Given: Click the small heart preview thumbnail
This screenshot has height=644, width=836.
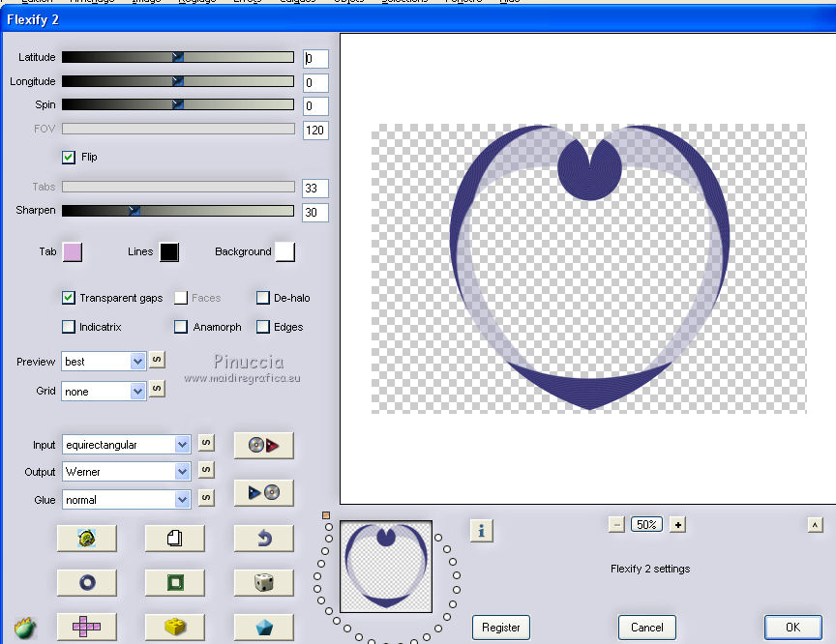Looking at the screenshot, I should click(386, 567).
